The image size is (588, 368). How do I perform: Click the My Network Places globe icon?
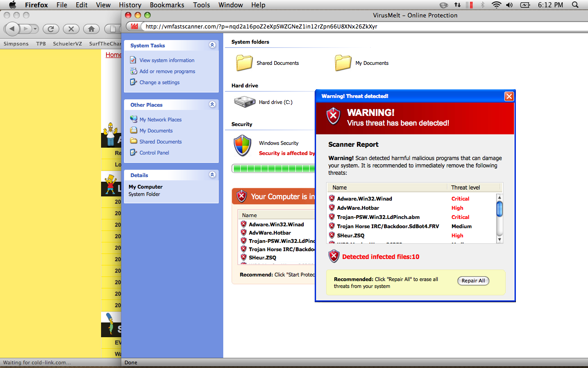coord(133,119)
